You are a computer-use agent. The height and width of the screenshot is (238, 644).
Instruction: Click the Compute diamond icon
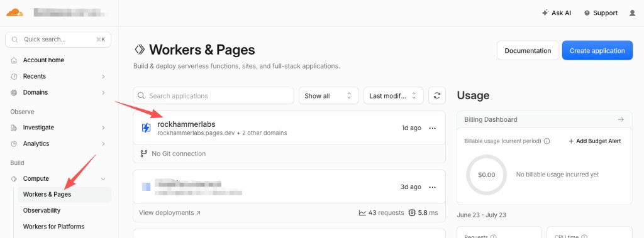(14, 178)
